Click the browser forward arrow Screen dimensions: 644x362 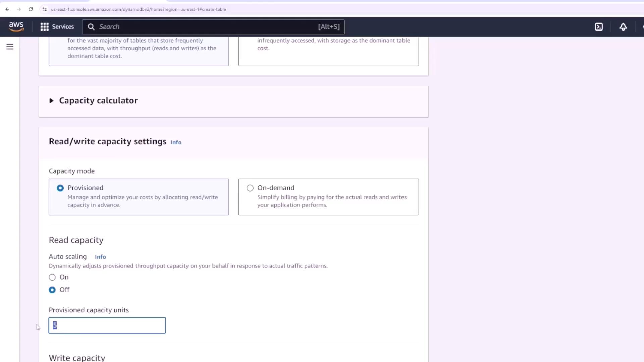point(19,9)
